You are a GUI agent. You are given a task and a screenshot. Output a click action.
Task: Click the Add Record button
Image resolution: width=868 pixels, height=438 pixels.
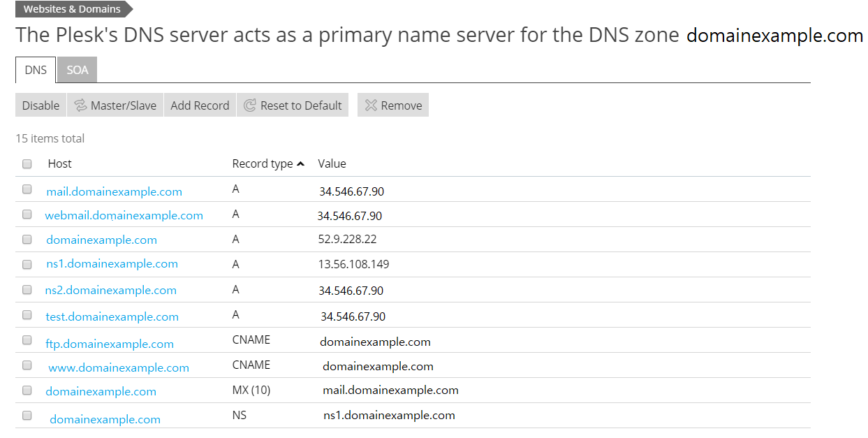(x=200, y=105)
